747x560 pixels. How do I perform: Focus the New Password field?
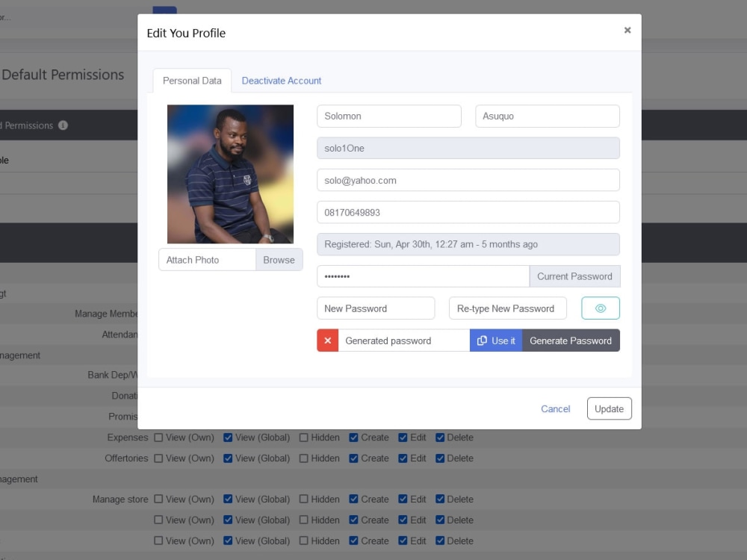pos(376,308)
